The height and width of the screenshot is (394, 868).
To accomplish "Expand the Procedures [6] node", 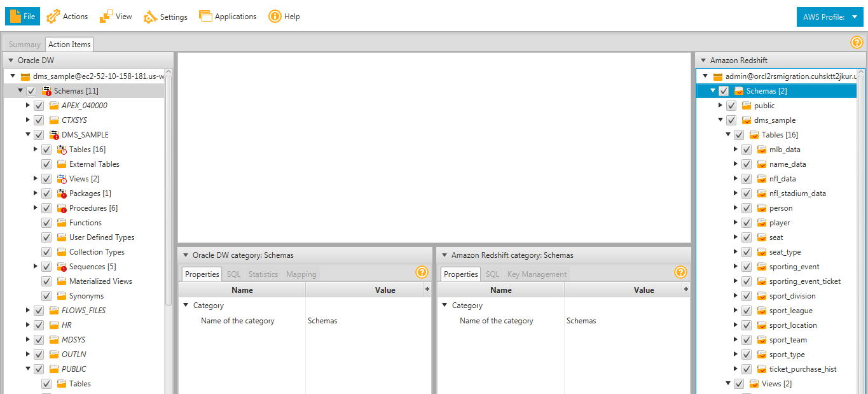I will tap(36, 208).
